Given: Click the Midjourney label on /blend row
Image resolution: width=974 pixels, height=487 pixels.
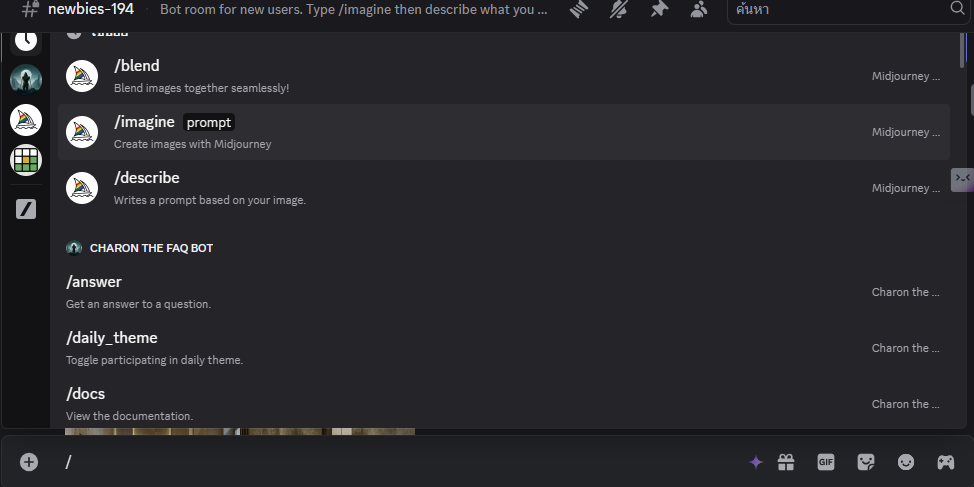Looking at the screenshot, I should pos(906,76).
